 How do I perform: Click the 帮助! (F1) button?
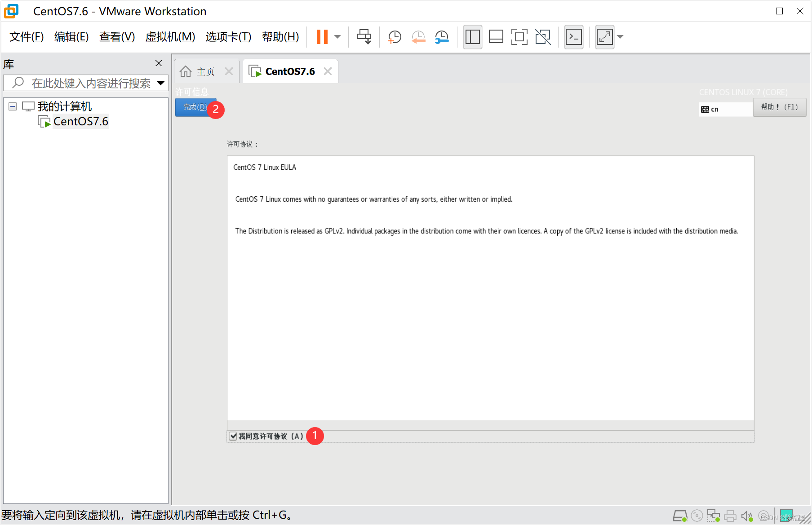780,107
